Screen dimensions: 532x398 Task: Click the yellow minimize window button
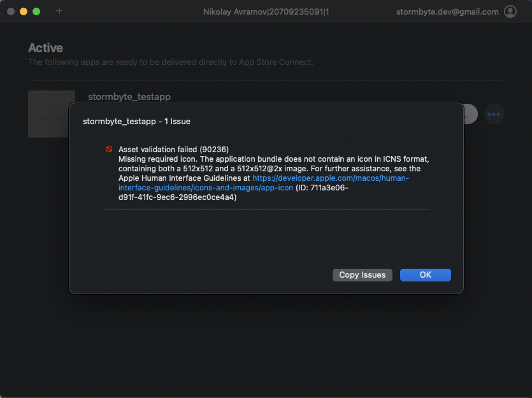tap(24, 11)
